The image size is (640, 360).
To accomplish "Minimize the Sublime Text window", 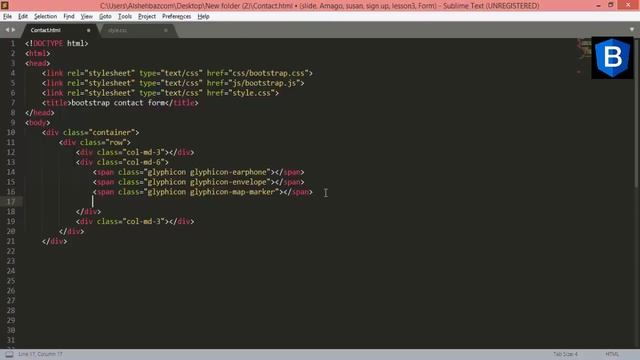I will pos(598,5).
